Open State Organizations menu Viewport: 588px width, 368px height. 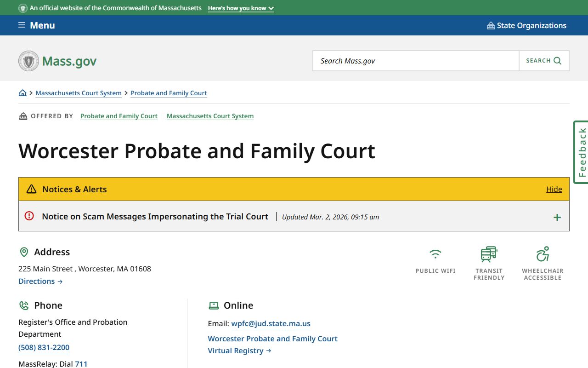click(526, 25)
